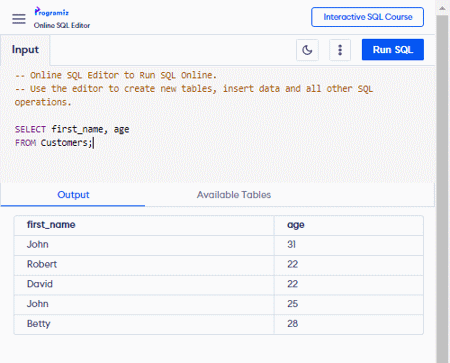
Task: Switch to the Available Tables tab
Action: pyautogui.click(x=234, y=195)
